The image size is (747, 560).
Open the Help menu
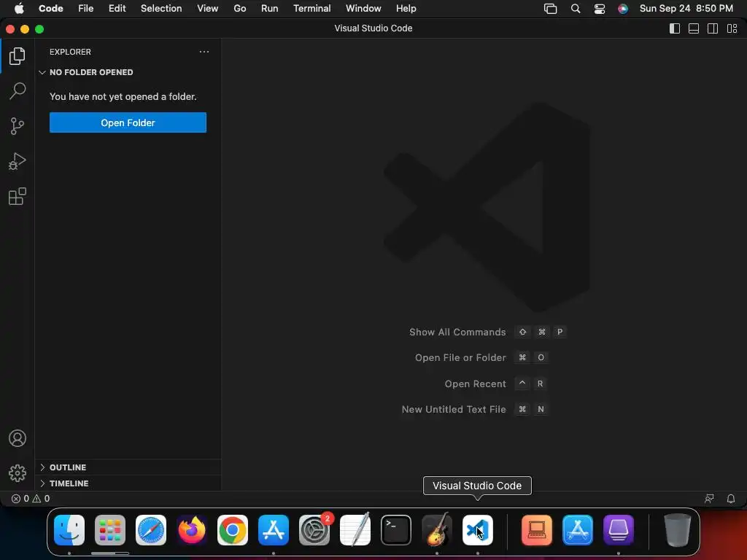tap(406, 9)
